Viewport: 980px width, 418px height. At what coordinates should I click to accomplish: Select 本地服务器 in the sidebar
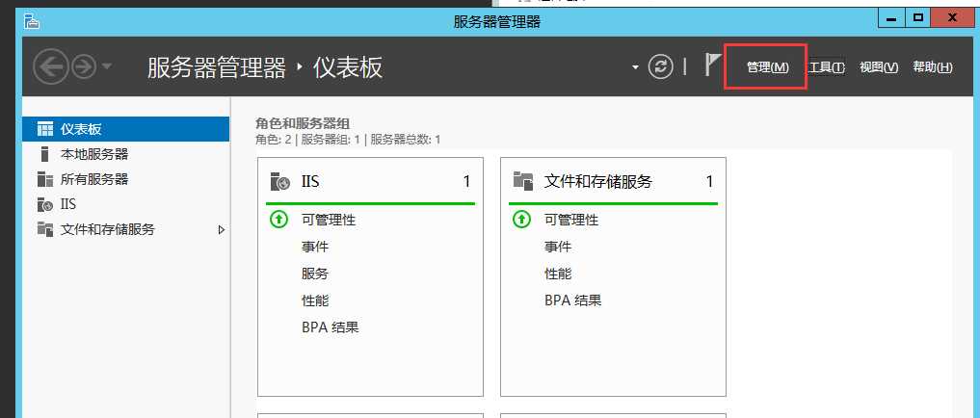point(93,154)
